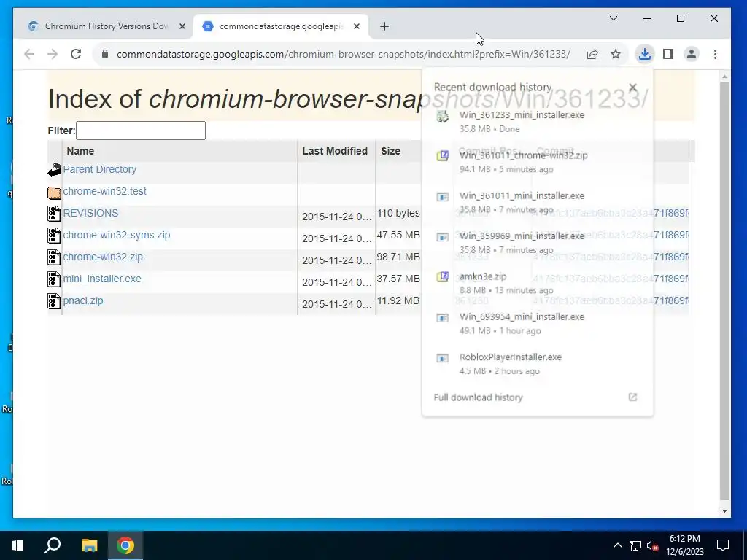Screen dimensions: 747x560
Task: Click the muted volume tray icon
Action: (652, 545)
